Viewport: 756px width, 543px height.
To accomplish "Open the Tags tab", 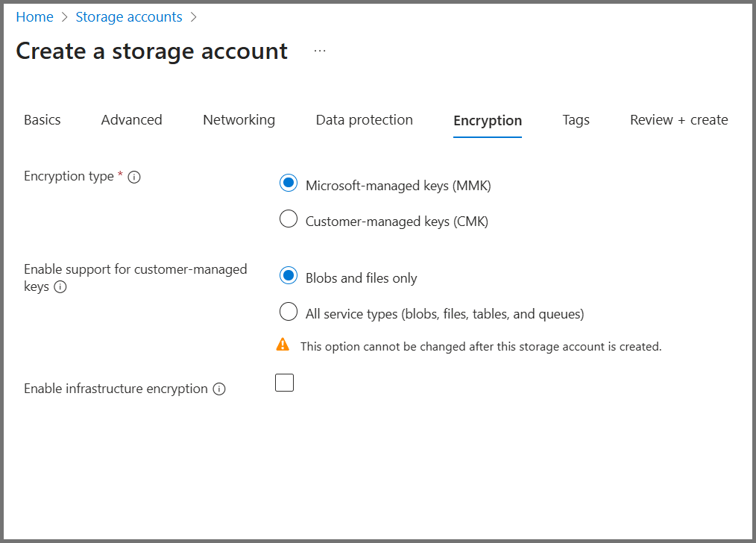I will [576, 120].
